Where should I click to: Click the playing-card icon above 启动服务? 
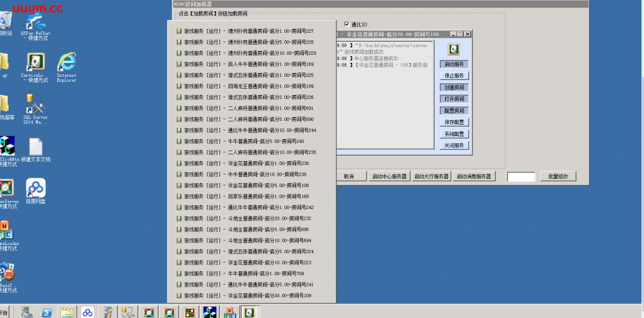pos(453,49)
